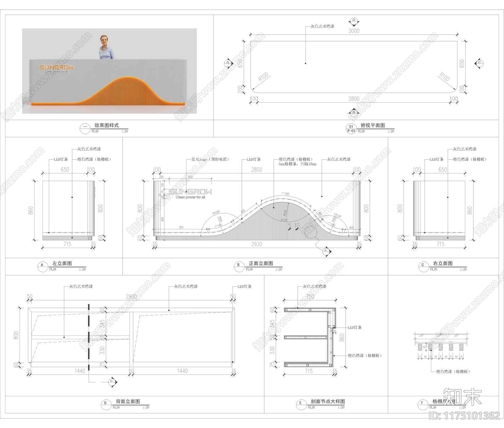The image size is (504, 428).
Task: Click LED灯条 label in the section detail
Action: [355, 328]
